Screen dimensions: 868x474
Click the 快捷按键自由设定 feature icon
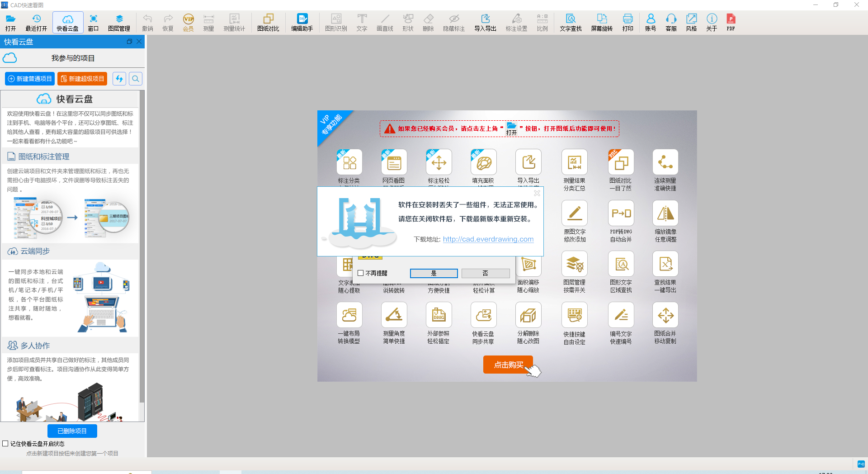pos(574,315)
